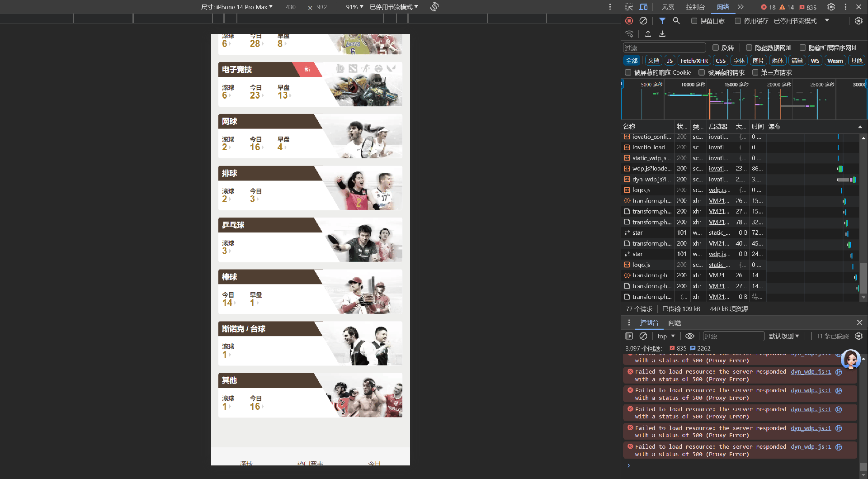The image size is (868, 479).
Task: Toggle the network filter funnel icon
Action: [x=662, y=21]
